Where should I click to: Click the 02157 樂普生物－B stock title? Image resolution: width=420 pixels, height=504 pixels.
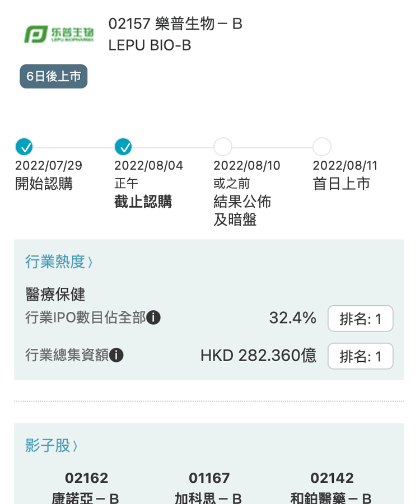[175, 24]
